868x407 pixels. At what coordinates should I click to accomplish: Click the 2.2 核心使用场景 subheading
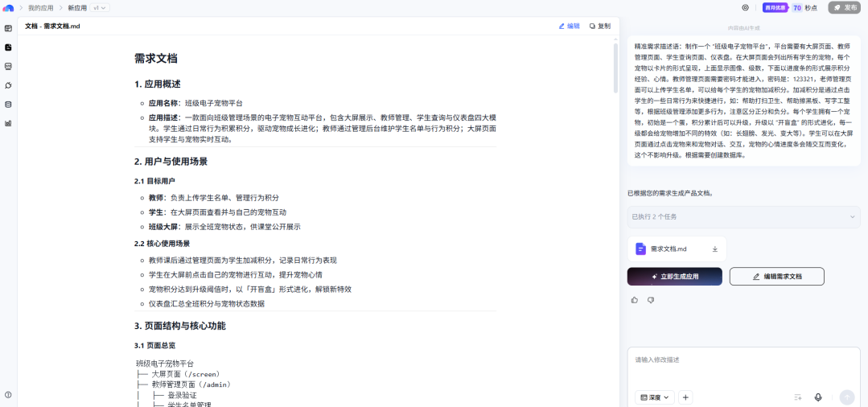tap(162, 244)
